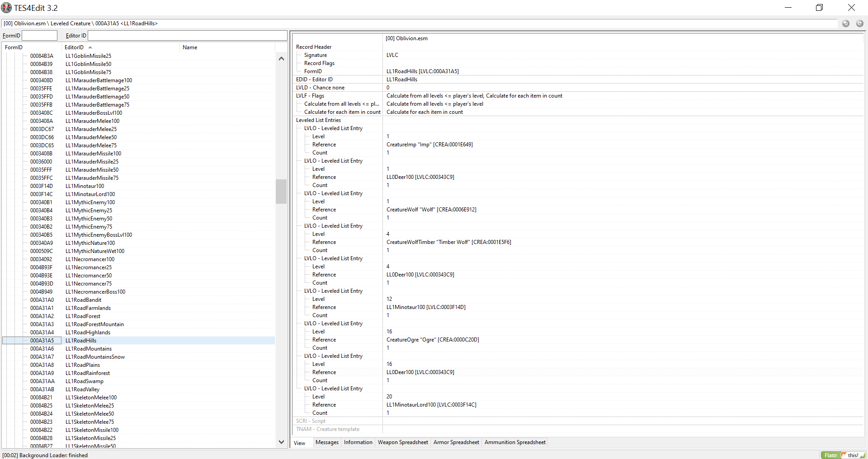Click FormID cell 000A31A5 in the list
This screenshot has width=868, height=459.
[42, 341]
